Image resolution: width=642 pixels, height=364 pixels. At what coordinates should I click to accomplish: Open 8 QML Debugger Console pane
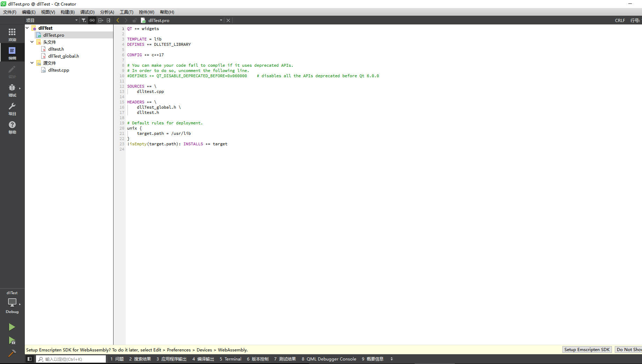point(329,359)
